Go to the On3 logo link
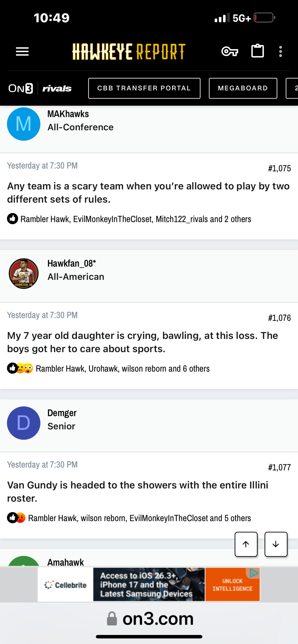 21,88
